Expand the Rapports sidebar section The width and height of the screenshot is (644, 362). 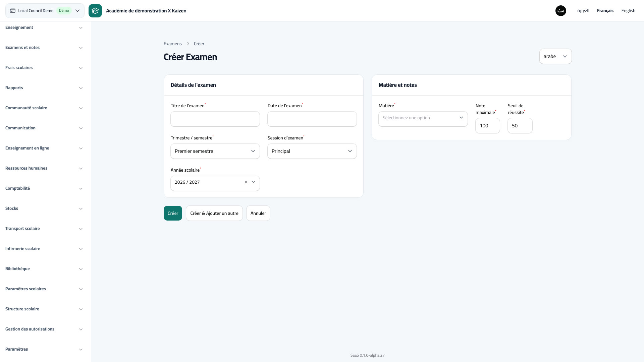[x=44, y=88]
